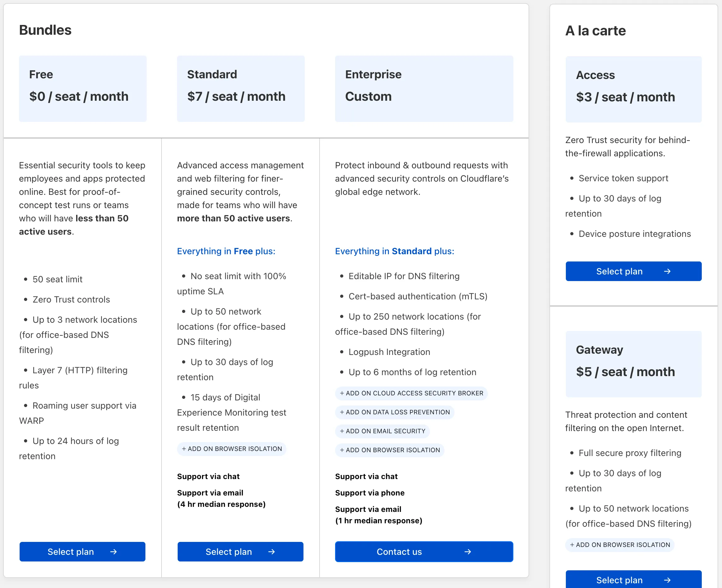Click the Free plan price card
This screenshot has width=722, height=588.
[83, 89]
